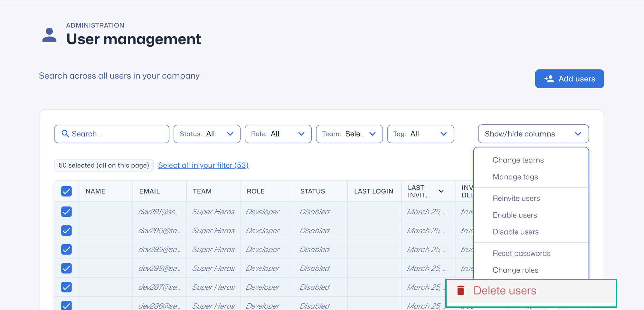Choose Change teams from the actions menu
Image resolution: width=644 pixels, height=310 pixels.
(x=518, y=160)
